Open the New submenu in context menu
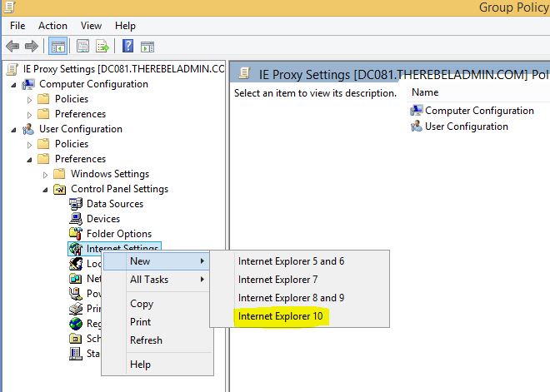 pyautogui.click(x=156, y=261)
